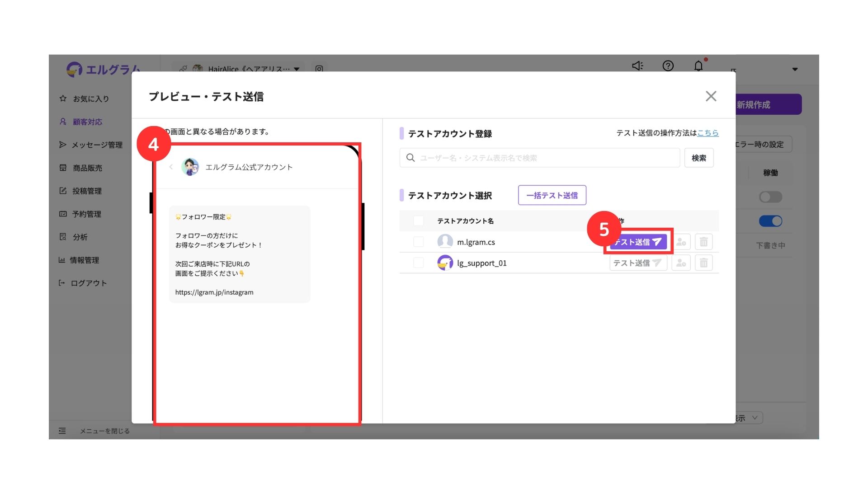The image size is (868, 488).
Task: Click the user settings icon beside lg_support_01
Action: (681, 263)
